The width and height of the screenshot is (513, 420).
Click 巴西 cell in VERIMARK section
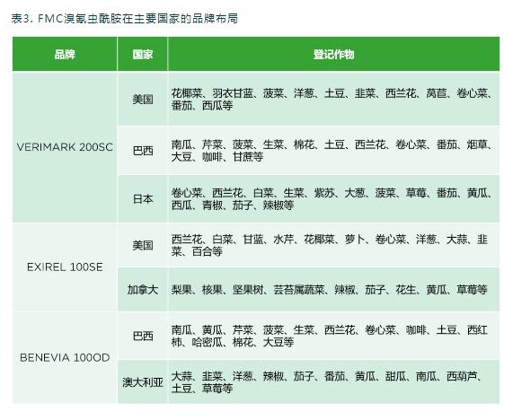click(x=143, y=151)
